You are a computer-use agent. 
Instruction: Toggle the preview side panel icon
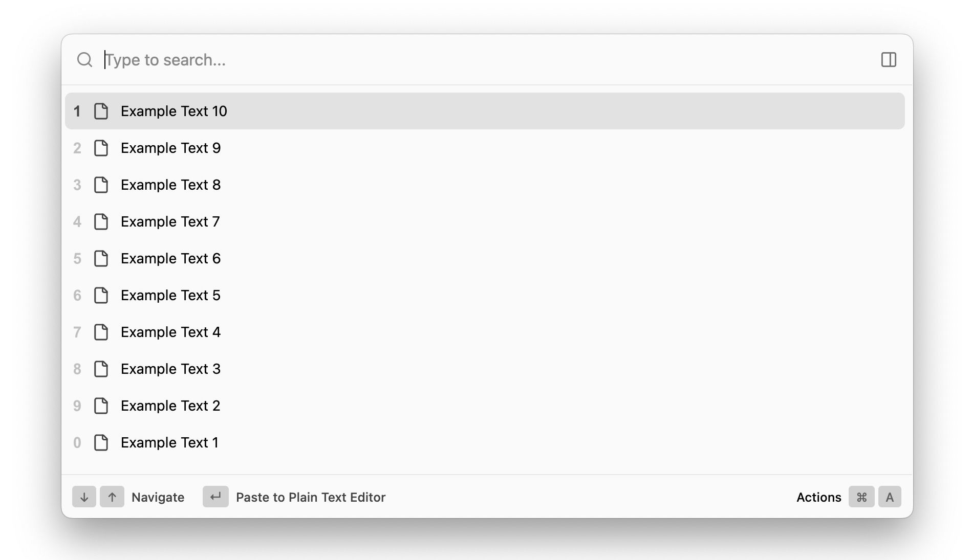click(889, 60)
